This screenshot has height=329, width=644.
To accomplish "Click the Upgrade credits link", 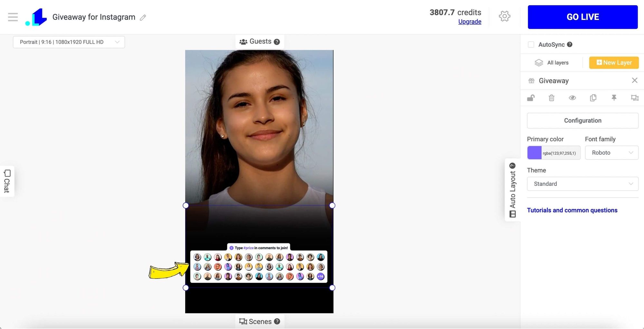I will coord(469,22).
